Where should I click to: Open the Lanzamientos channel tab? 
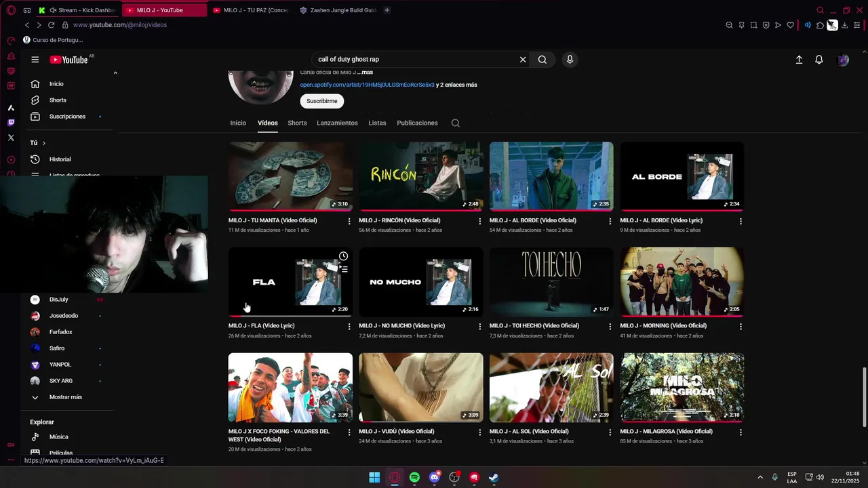(337, 123)
